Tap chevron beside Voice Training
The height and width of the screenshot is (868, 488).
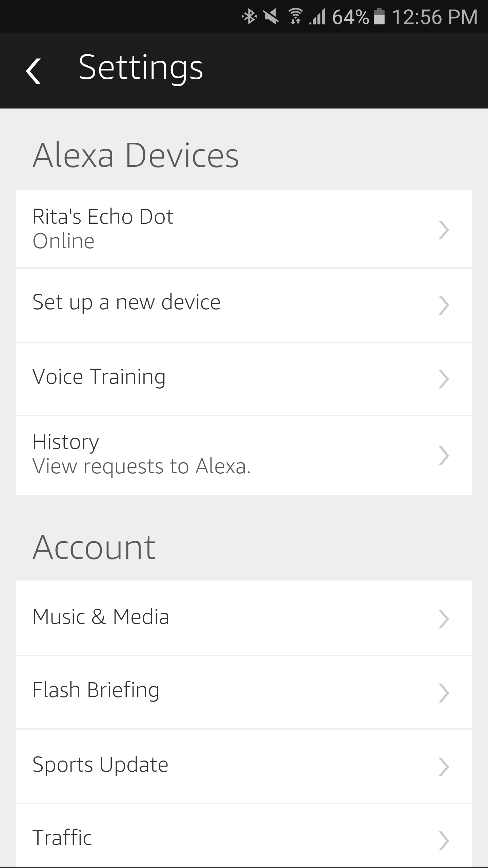[x=444, y=379]
